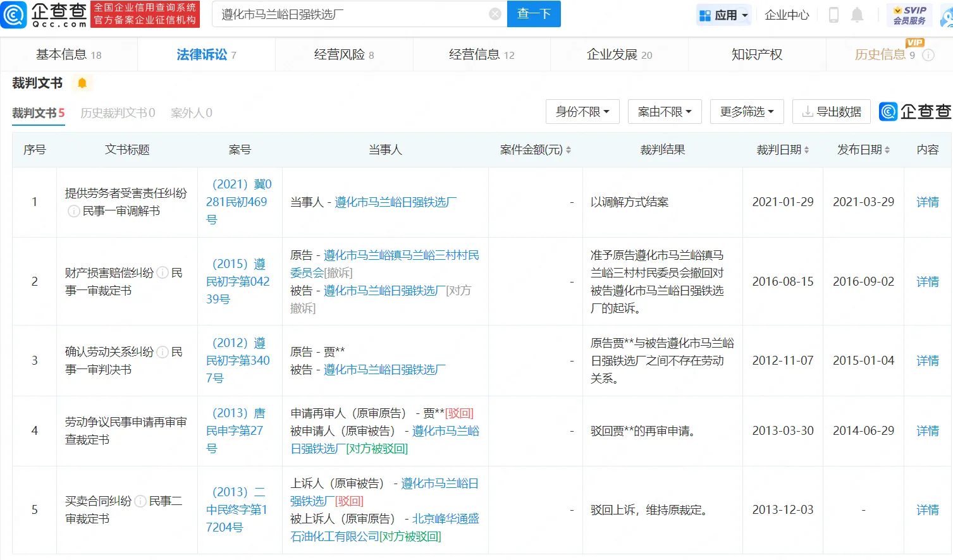
Task: Click 导出数据 export button
Action: point(832,112)
